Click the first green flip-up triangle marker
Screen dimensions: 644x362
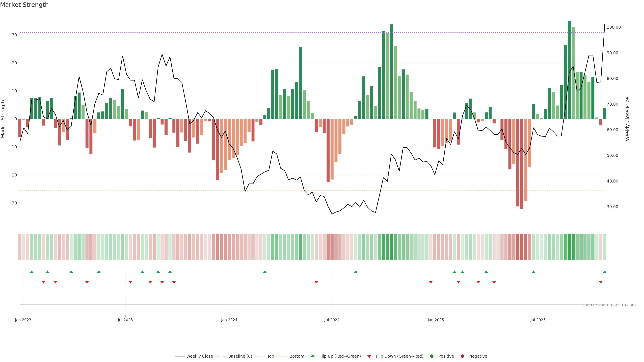tap(32, 272)
